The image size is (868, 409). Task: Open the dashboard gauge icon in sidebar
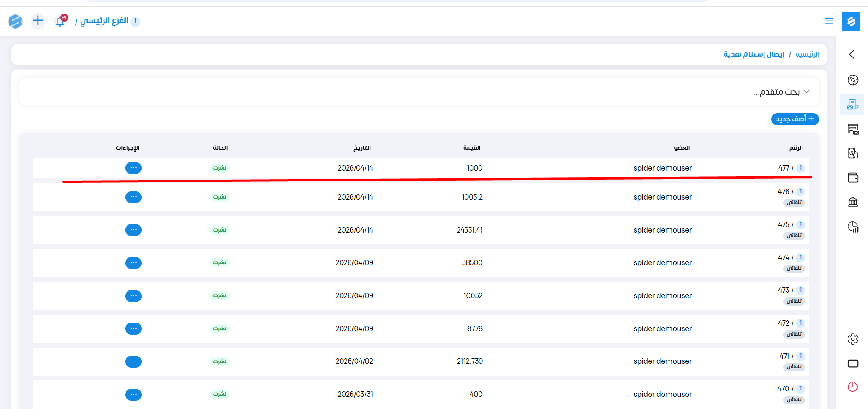pyautogui.click(x=853, y=80)
